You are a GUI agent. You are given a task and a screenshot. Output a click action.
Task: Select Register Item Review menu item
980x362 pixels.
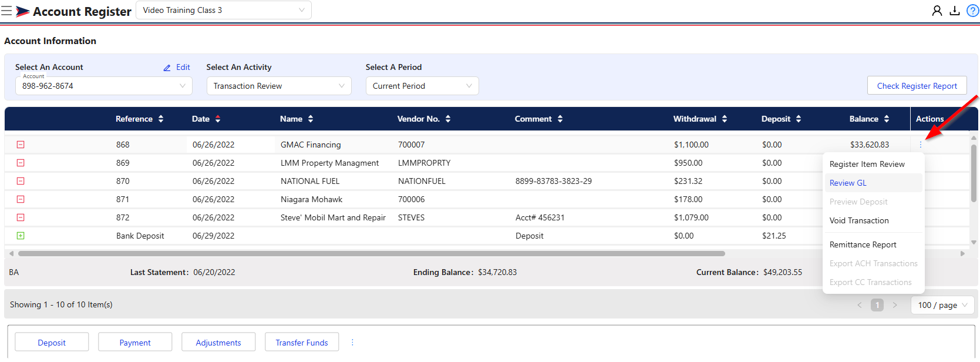(x=873, y=164)
